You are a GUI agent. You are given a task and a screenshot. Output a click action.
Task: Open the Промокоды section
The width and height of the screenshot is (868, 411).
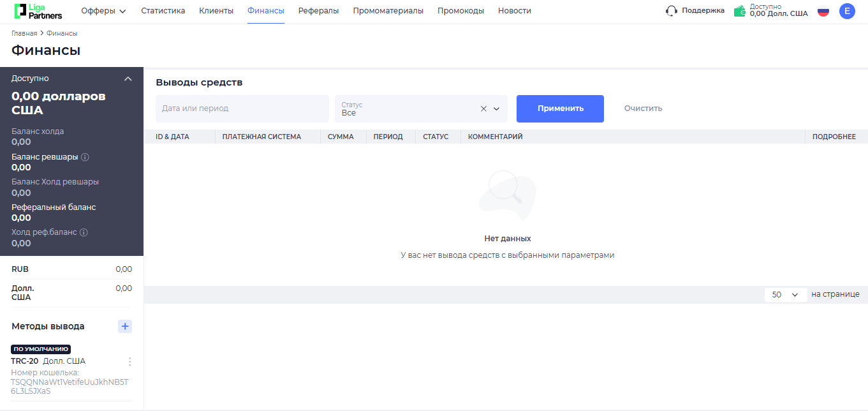[x=460, y=11]
